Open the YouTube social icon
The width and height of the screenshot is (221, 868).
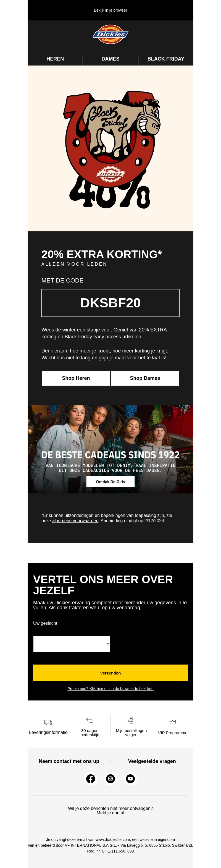pyautogui.click(x=130, y=778)
